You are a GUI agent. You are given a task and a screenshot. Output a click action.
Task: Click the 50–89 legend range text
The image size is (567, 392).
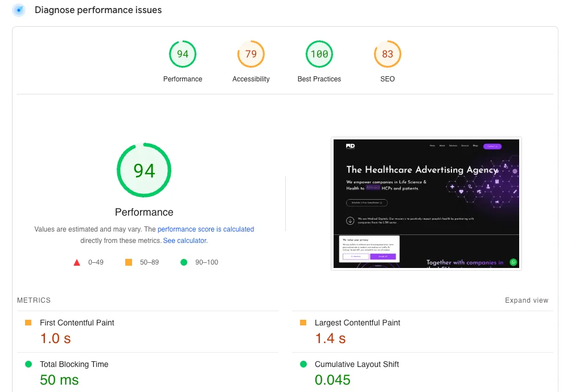coord(149,262)
